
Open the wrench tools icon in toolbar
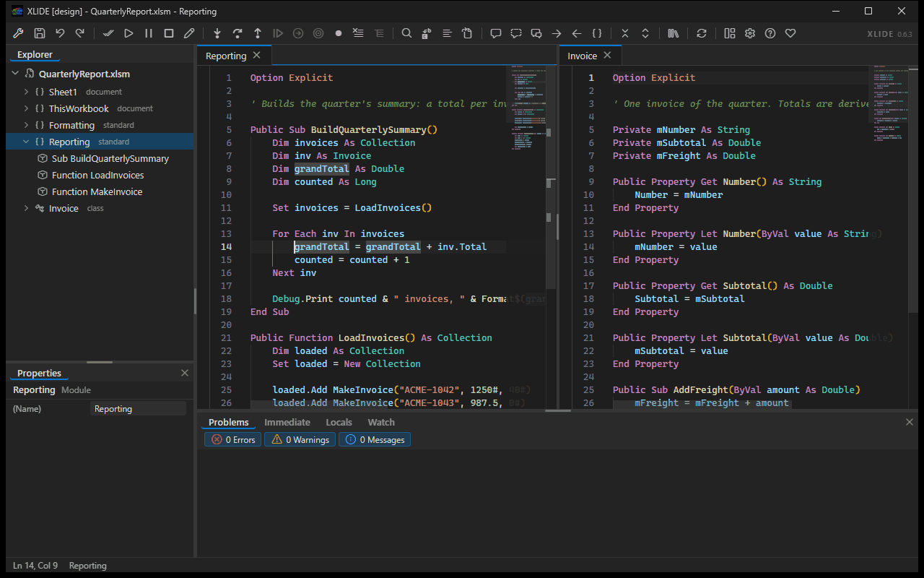[19, 33]
